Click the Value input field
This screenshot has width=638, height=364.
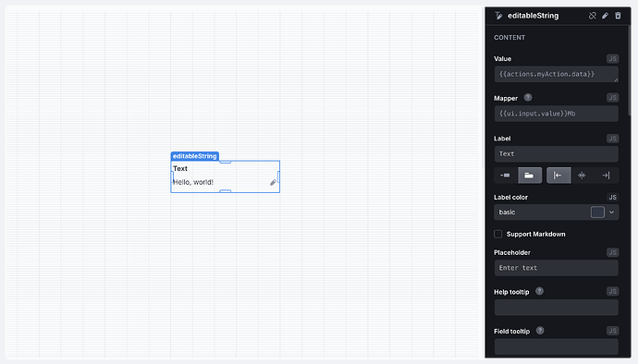click(x=557, y=75)
